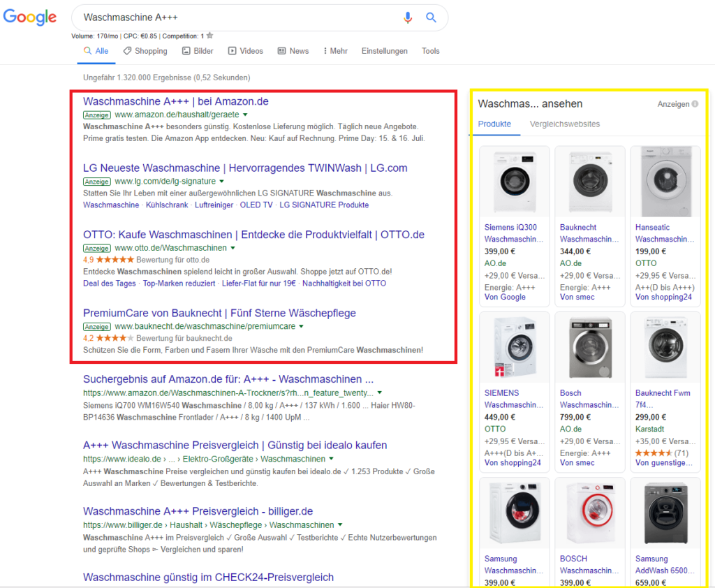The image size is (715, 588).
Task: Open the Amazon.de ad headline
Action: coord(175,101)
